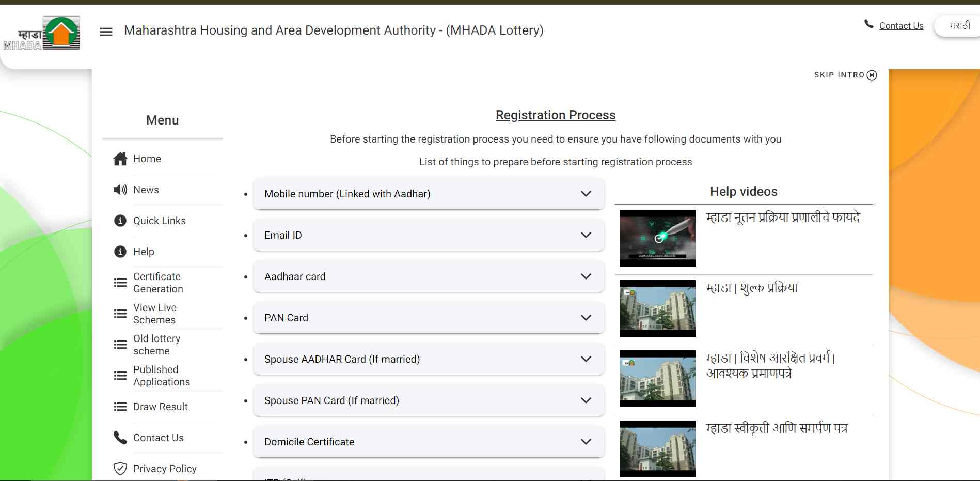Click the Maharashtra Housing and Area Development Authority title
Viewport: 980px width, 481px height.
pyautogui.click(x=334, y=30)
